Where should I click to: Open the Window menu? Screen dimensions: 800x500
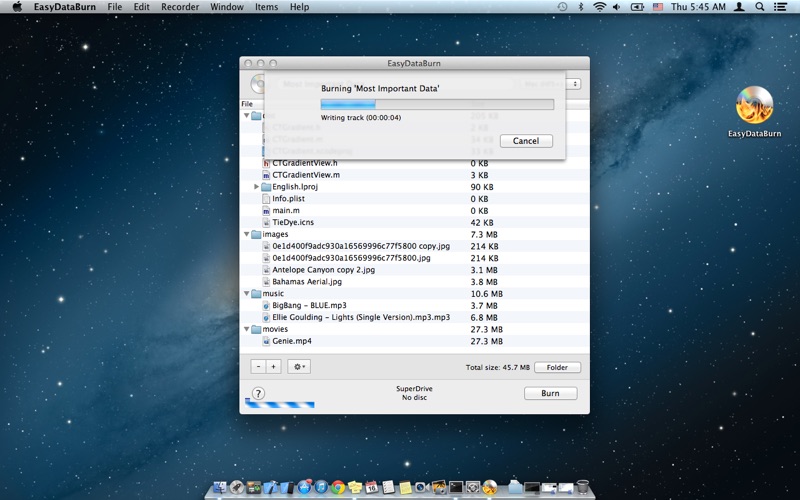pos(227,7)
